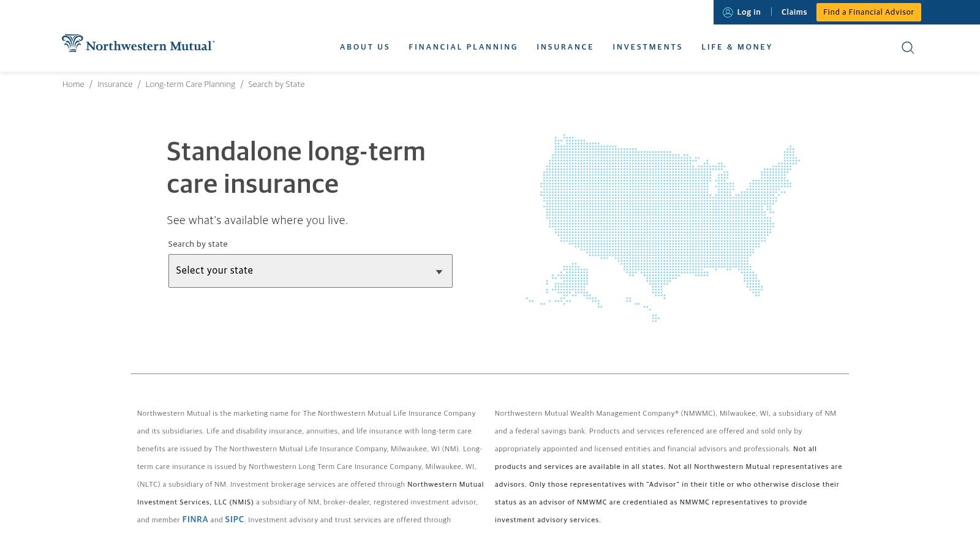
Task: Follow the SIPC link in the disclaimer
Action: 234,519
